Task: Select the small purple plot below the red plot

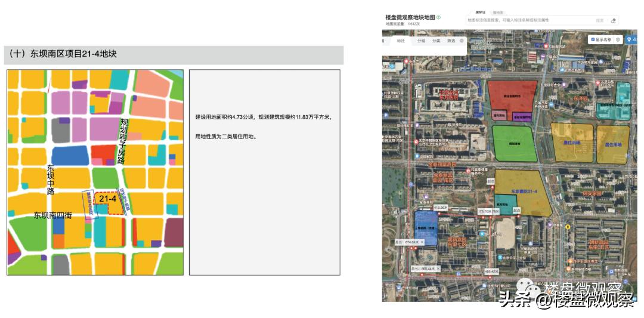Action: pyautogui.click(x=522, y=117)
